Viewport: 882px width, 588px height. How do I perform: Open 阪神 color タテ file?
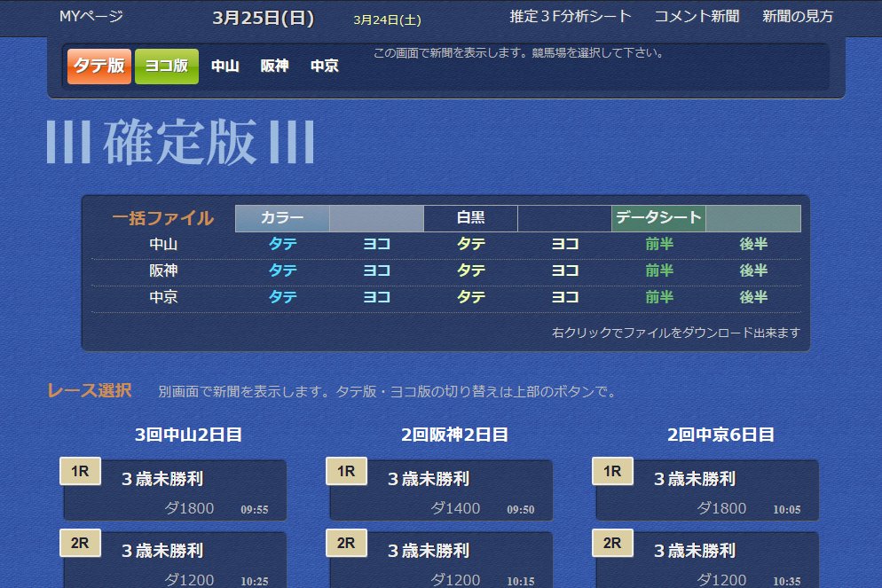[x=282, y=270]
